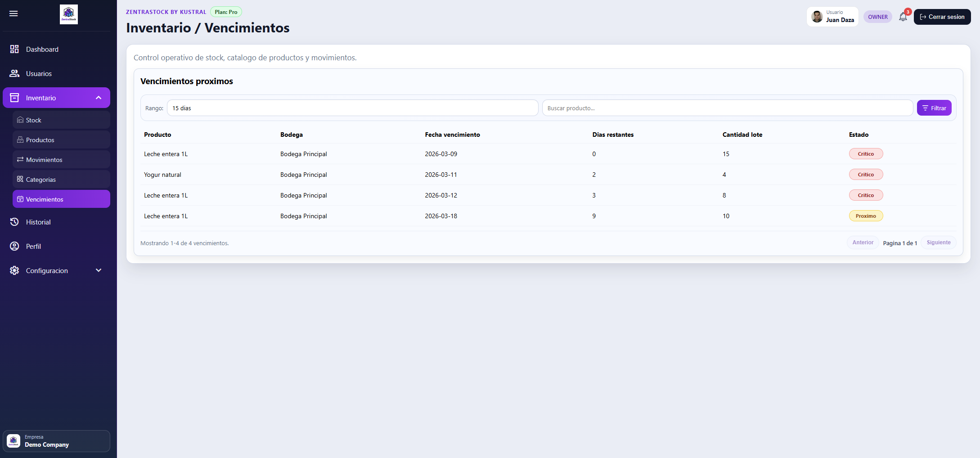980x458 pixels.
Task: Click the date 2026-03-11
Action: (441, 175)
